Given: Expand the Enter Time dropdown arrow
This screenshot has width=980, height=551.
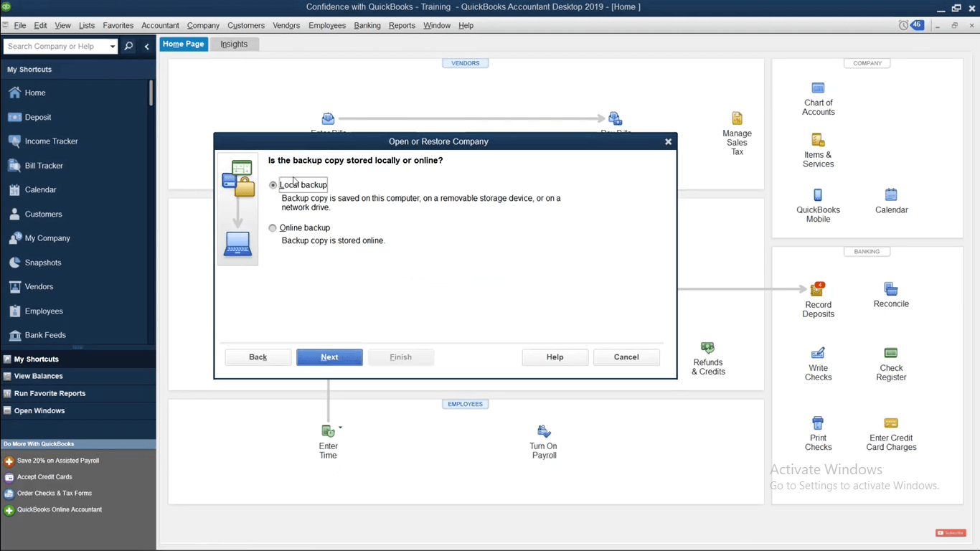Looking at the screenshot, I should [341, 428].
